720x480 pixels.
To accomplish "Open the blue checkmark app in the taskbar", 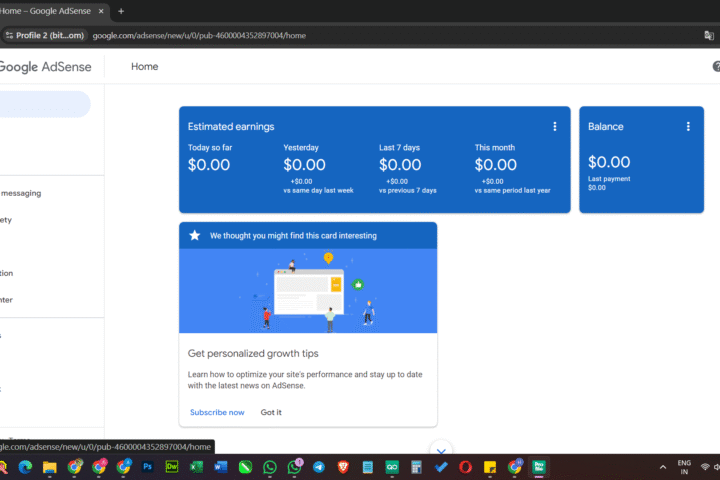I will coord(441,467).
